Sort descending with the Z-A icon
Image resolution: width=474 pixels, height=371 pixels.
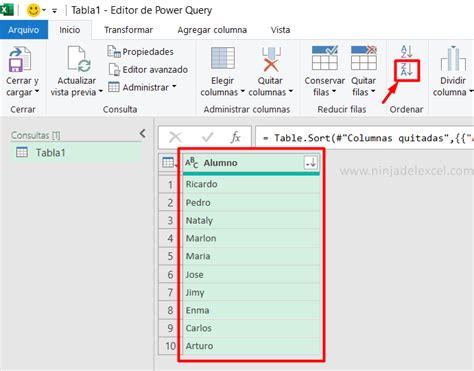tap(406, 70)
